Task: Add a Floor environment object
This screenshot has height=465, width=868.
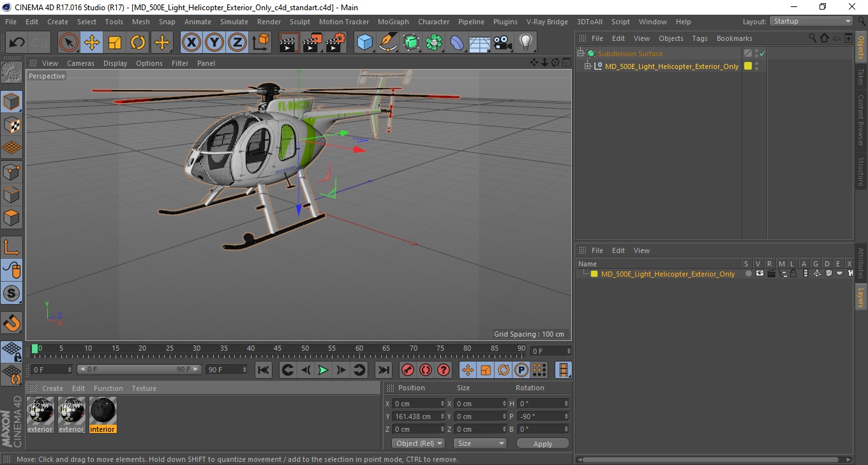Action: click(x=479, y=43)
